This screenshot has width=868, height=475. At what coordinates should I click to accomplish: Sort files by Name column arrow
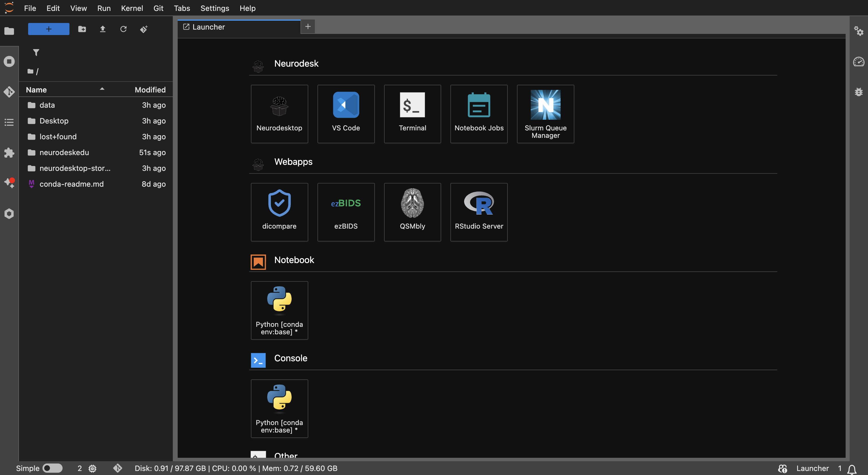pyautogui.click(x=102, y=89)
